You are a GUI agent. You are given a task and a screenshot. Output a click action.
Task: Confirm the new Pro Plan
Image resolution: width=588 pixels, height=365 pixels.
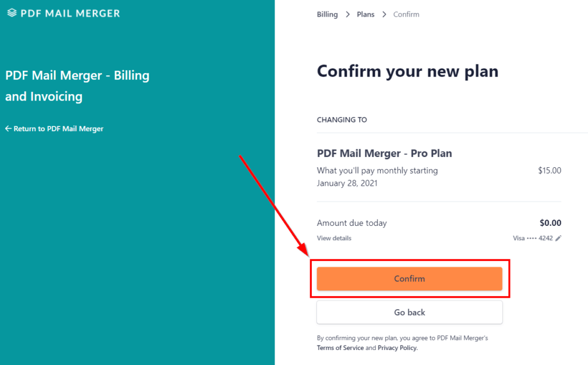(409, 278)
